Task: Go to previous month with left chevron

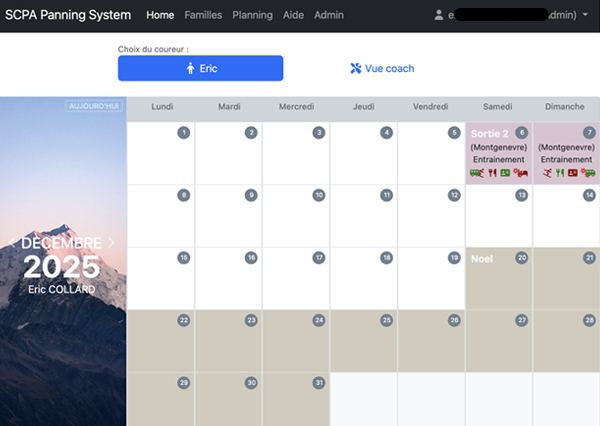Action: (x=13, y=242)
